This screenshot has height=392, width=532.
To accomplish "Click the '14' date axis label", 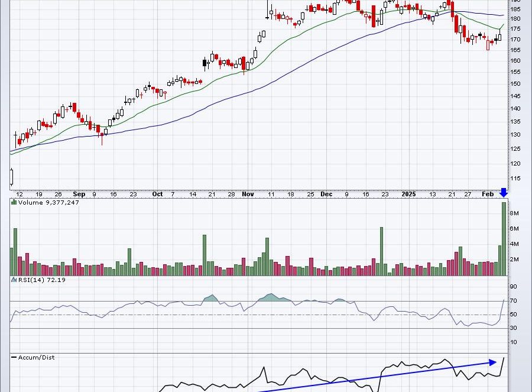I will point(193,195).
